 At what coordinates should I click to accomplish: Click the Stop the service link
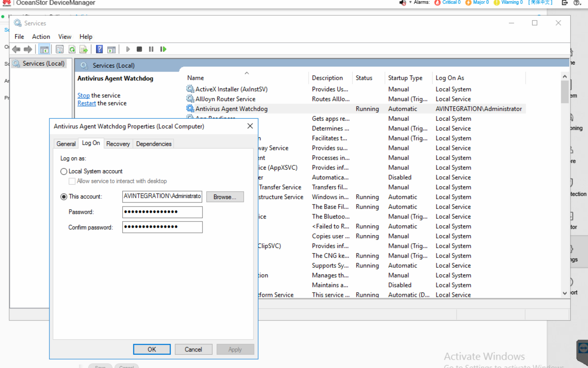[x=84, y=95]
